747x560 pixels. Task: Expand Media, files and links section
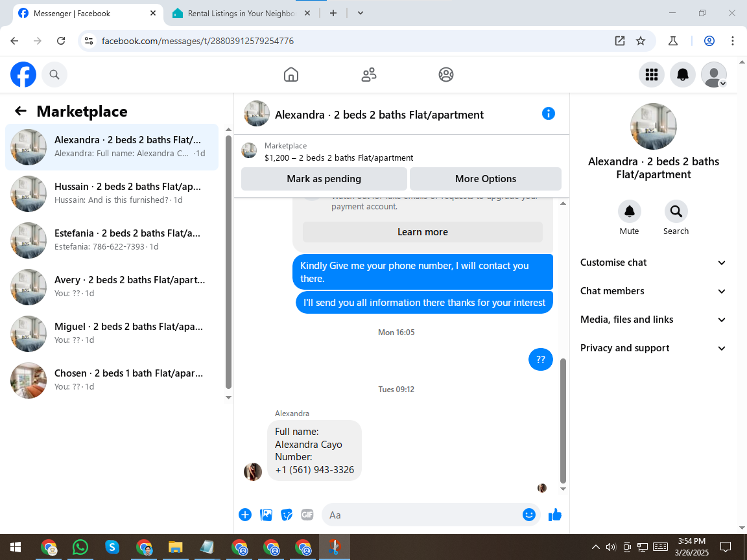[x=653, y=320]
